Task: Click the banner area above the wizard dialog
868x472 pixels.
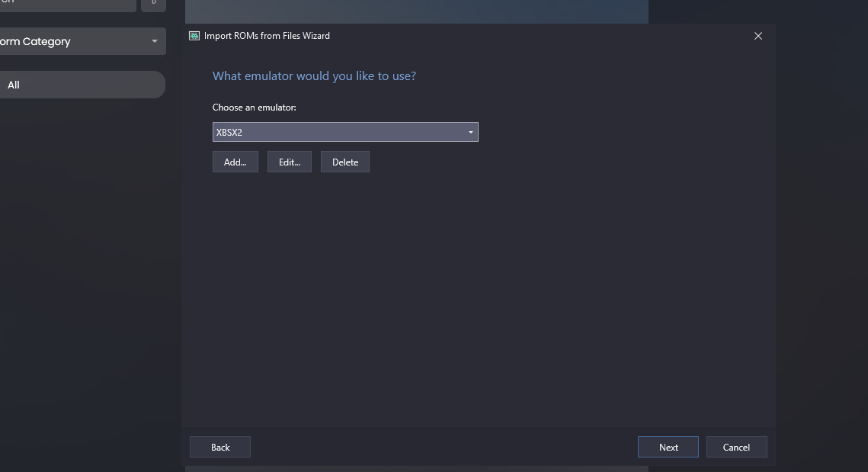Action: point(416,11)
